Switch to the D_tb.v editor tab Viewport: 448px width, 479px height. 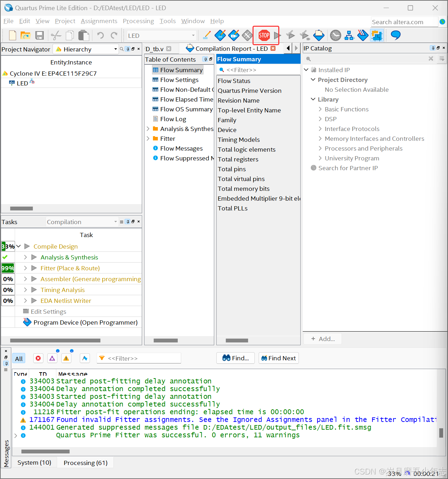(x=154, y=49)
